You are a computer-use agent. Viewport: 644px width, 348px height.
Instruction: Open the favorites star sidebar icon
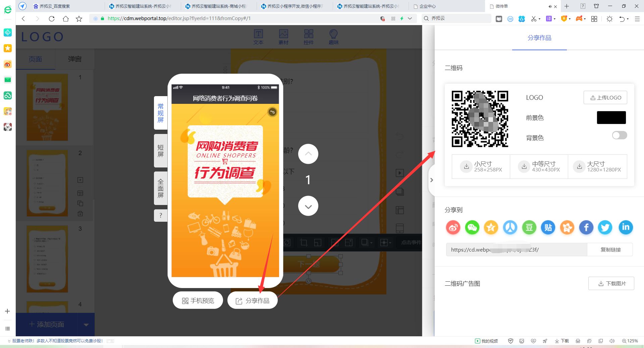[7, 48]
